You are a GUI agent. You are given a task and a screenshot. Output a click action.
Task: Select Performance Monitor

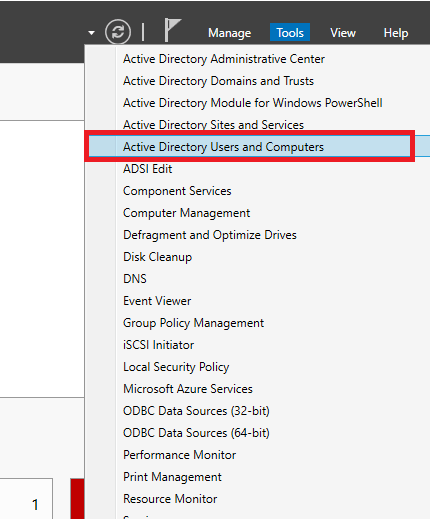click(179, 455)
